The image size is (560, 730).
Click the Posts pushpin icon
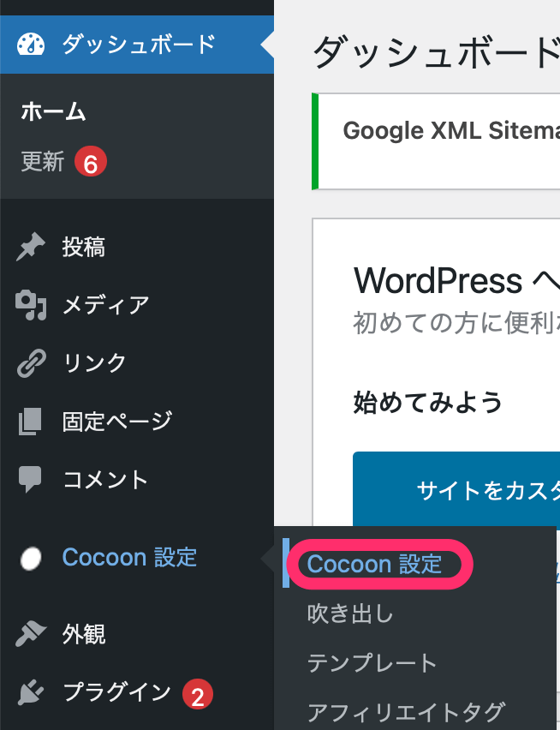(x=31, y=247)
